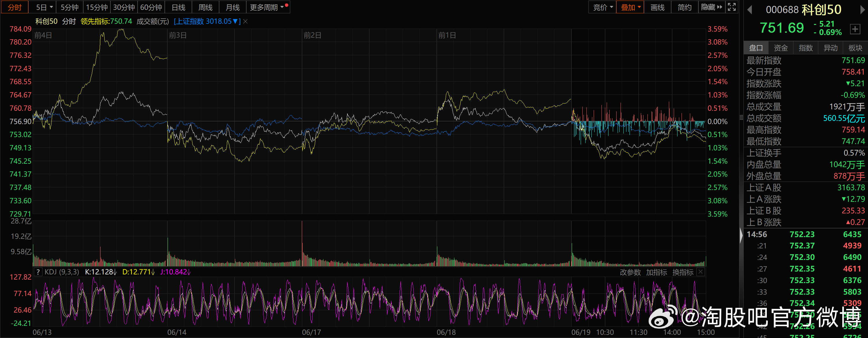
Task: Close the KDJ indicator panel
Action: click(x=701, y=272)
